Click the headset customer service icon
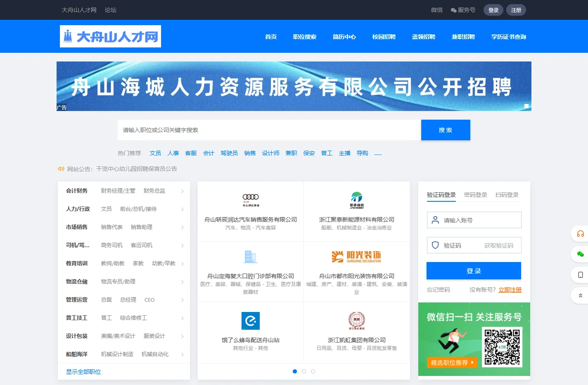 [580, 234]
